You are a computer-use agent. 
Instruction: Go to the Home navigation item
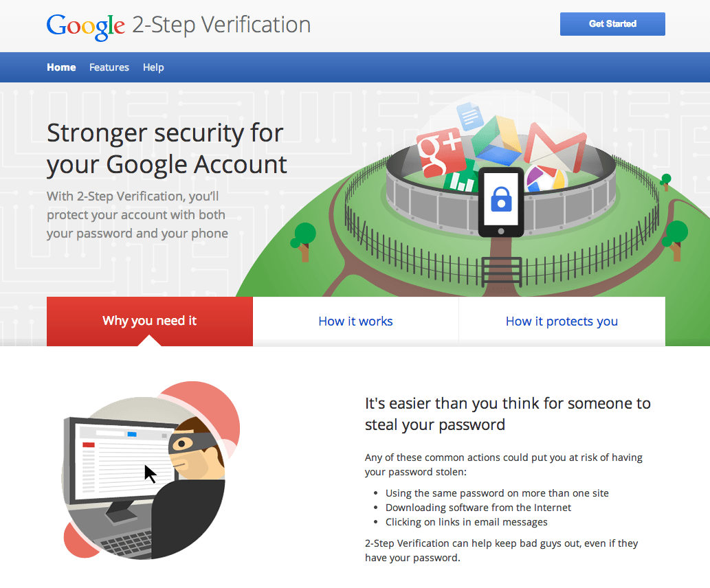coord(61,67)
